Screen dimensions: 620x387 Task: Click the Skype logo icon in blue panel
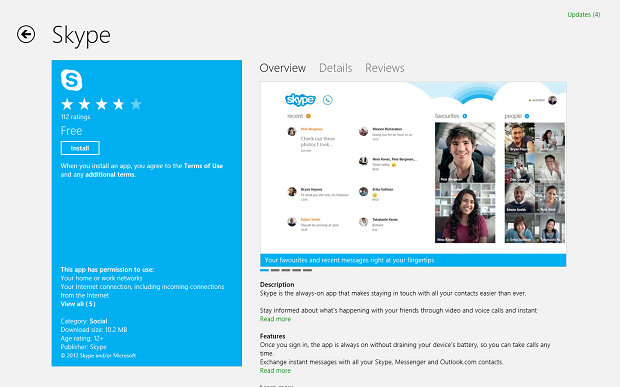tap(72, 80)
